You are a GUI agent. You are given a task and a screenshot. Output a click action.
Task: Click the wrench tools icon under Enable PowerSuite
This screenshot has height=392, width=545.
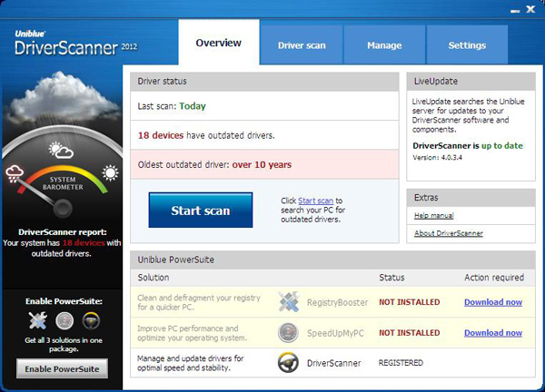(38, 319)
